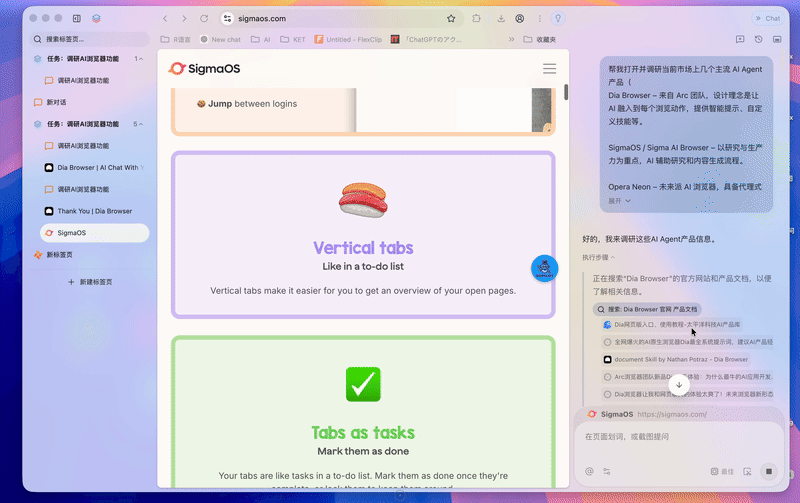Open SigmaOS hamburger menu
The image size is (800, 503).
coord(549,68)
